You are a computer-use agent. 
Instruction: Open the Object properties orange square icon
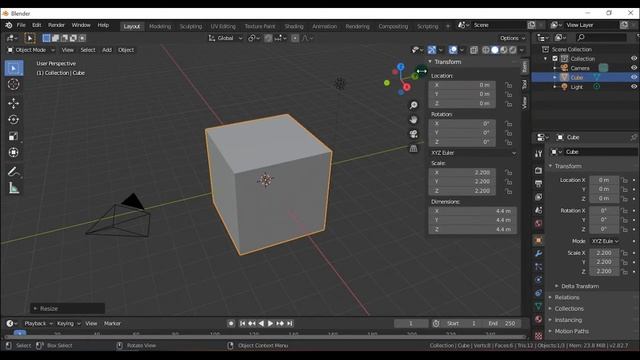click(538, 240)
